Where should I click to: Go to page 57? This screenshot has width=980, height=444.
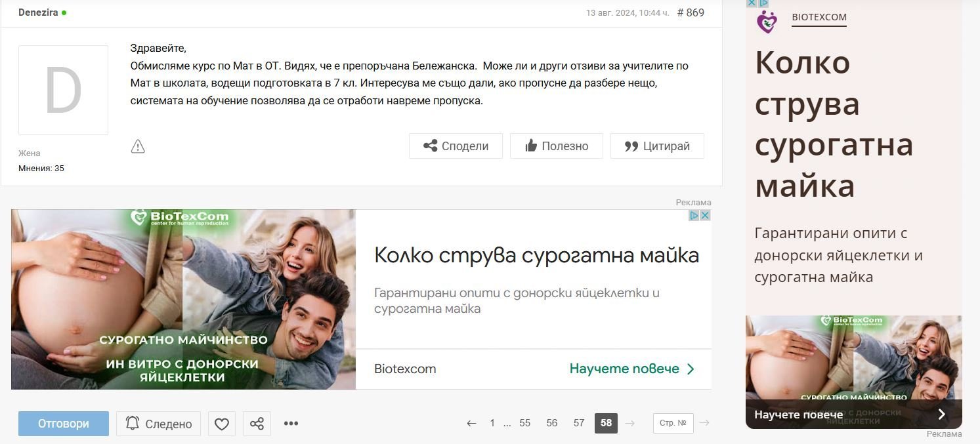pyautogui.click(x=578, y=424)
